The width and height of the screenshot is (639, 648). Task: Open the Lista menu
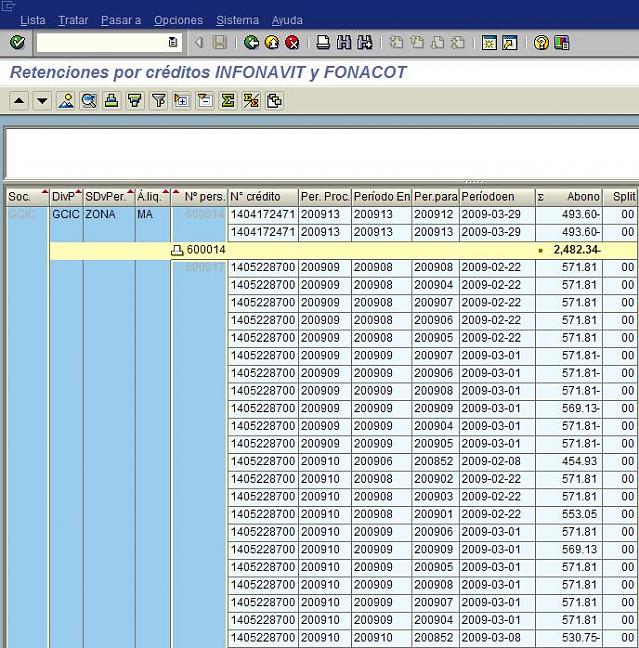(32, 20)
